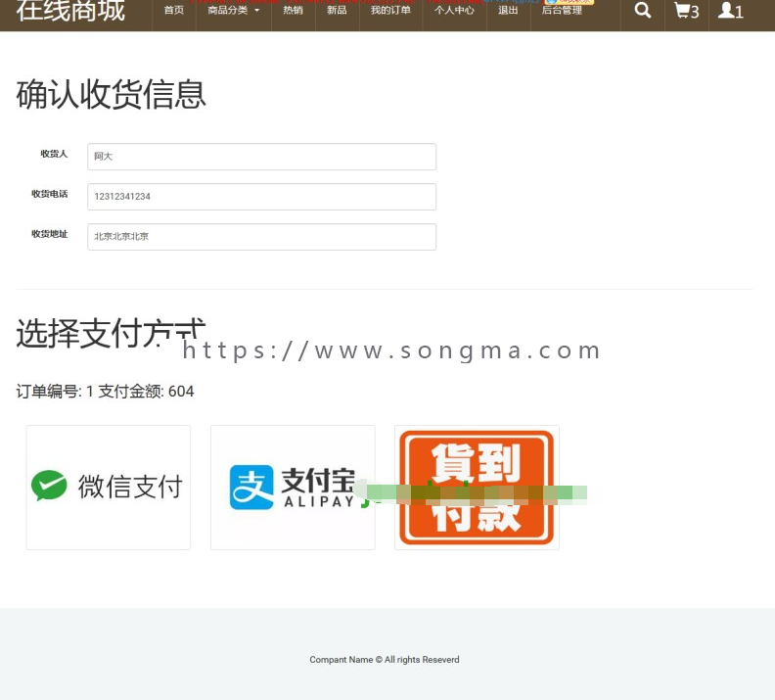Viewport: 775px width, 700px height.
Task: Select cash on delivery 貨到付款 option
Action: click(477, 487)
